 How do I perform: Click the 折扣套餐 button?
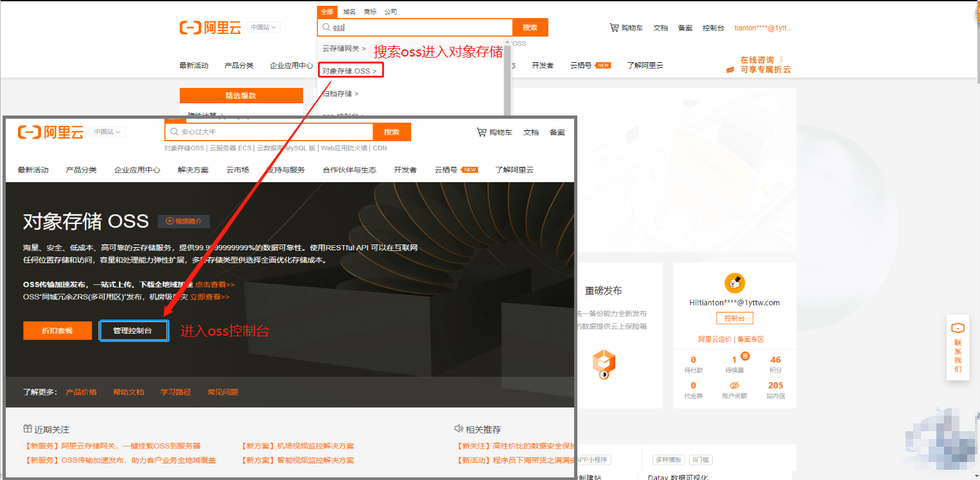(x=57, y=330)
